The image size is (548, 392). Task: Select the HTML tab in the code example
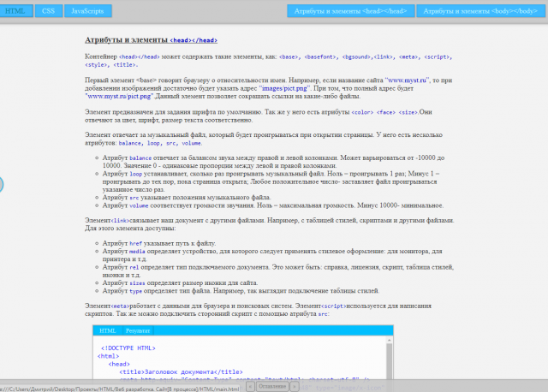click(x=108, y=330)
